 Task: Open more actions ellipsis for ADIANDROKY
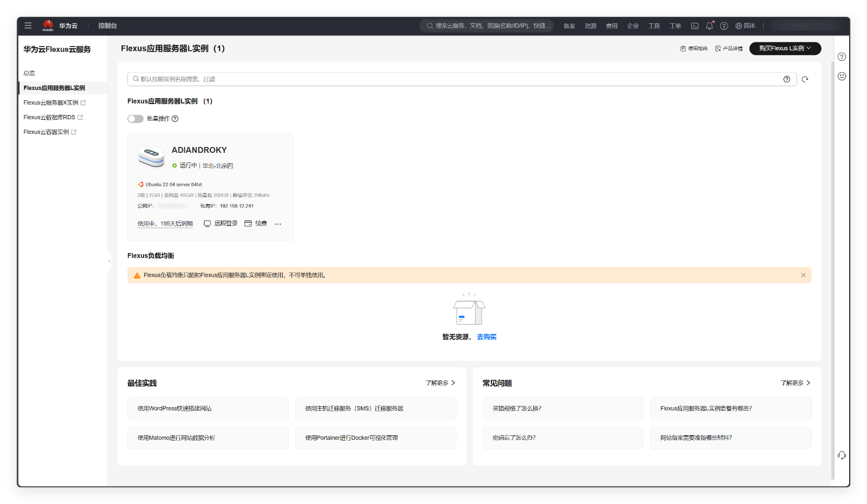[x=278, y=224]
